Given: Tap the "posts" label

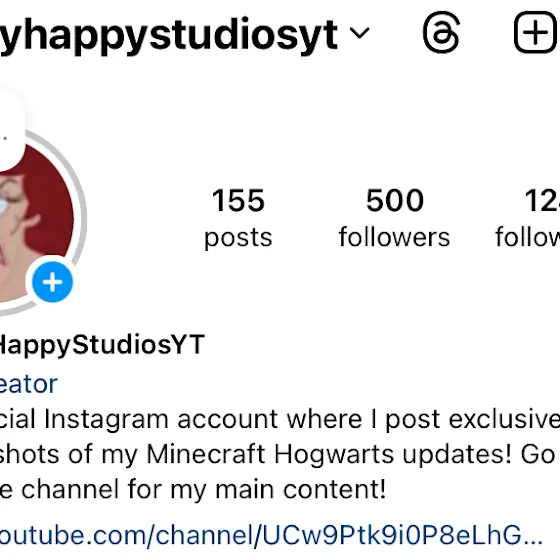Looking at the screenshot, I should click(x=238, y=238).
